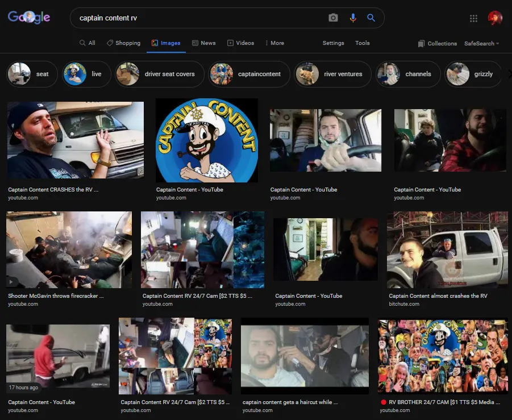Screen dimensions: 512x420
Task: Switch to the Videos tab
Action: pos(240,43)
